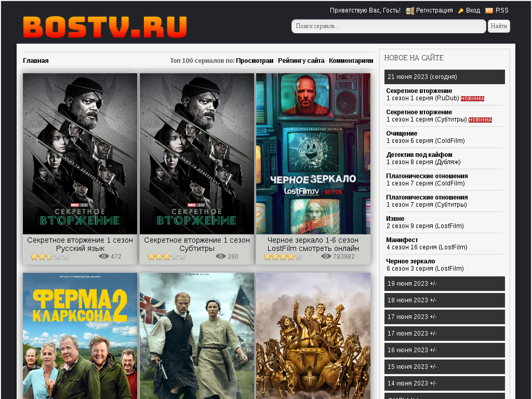Open the Регистрация link
This screenshot has height=399, width=532.
tap(434, 10)
